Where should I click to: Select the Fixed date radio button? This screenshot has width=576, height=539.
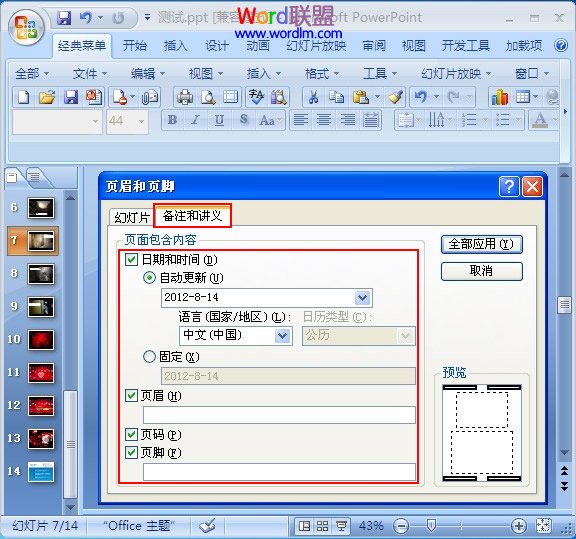tap(149, 356)
